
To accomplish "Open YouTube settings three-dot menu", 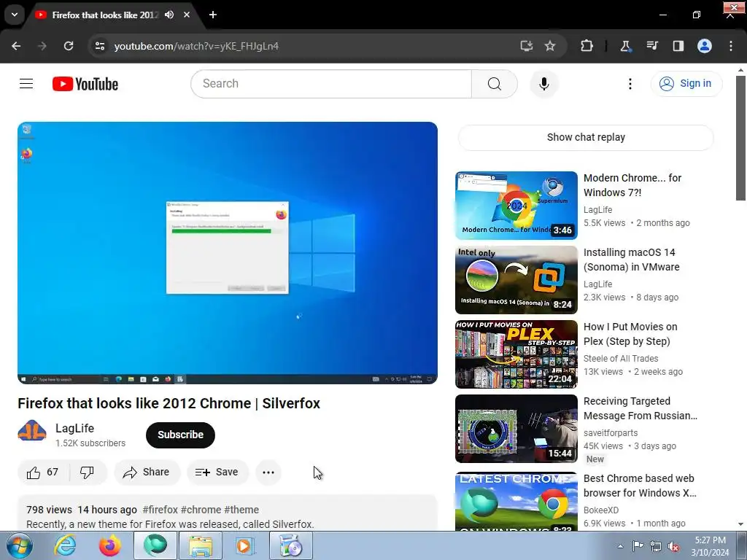I will click(x=630, y=84).
